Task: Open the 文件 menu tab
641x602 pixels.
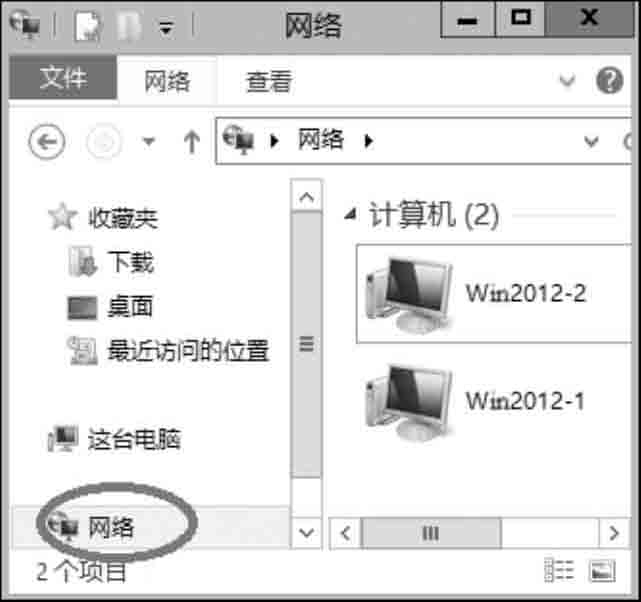Action: pos(63,78)
